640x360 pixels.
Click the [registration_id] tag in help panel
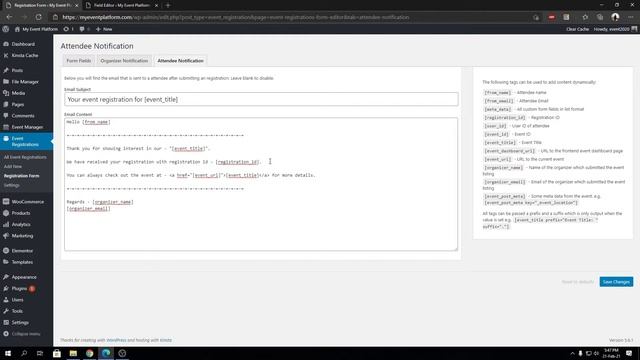point(504,118)
